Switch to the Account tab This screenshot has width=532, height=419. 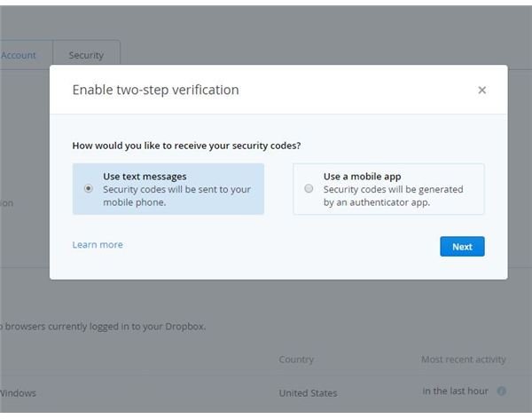tap(19, 55)
